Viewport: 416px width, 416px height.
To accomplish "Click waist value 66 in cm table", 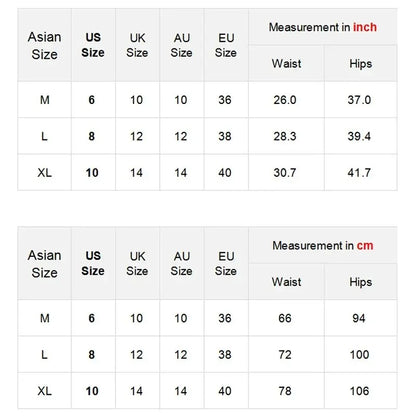I will pos(285,318).
